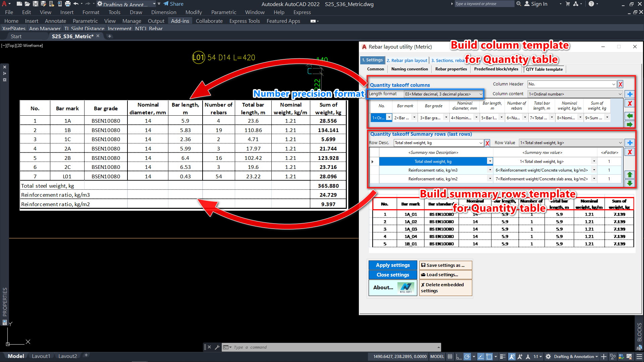Toggle ortho mode in status bar
This screenshot has height=362, width=644.
tap(459, 357)
